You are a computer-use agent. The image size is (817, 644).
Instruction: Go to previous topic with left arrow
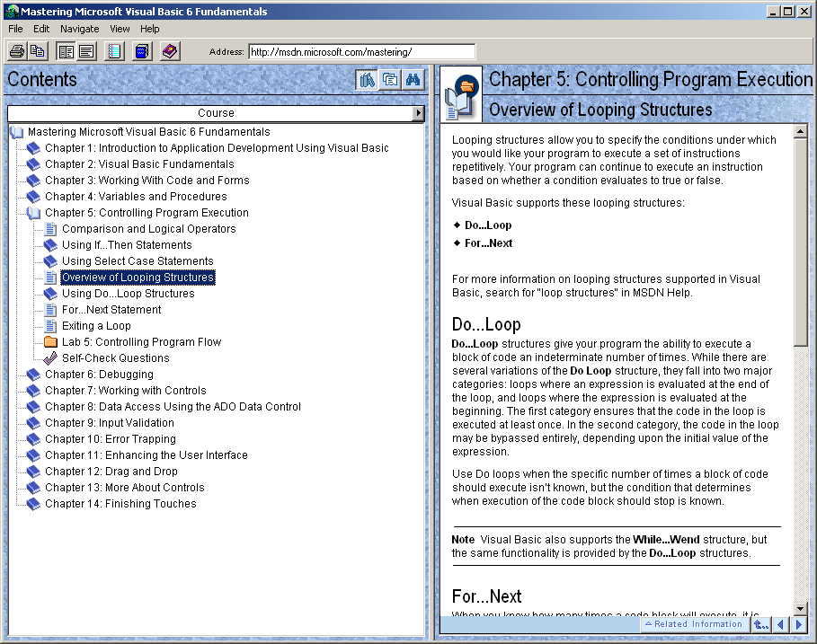coord(780,624)
